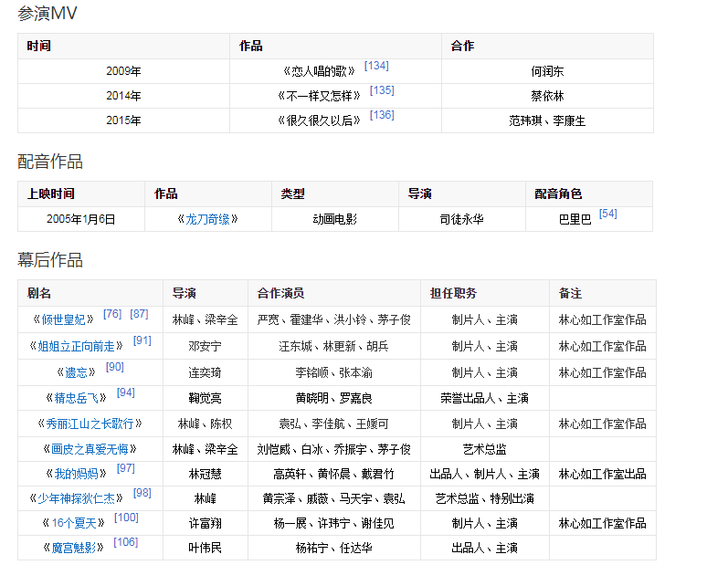The height and width of the screenshot is (565, 728).
Task: Go to the 秀丽江山之长歌行 page
Action: click(x=90, y=424)
